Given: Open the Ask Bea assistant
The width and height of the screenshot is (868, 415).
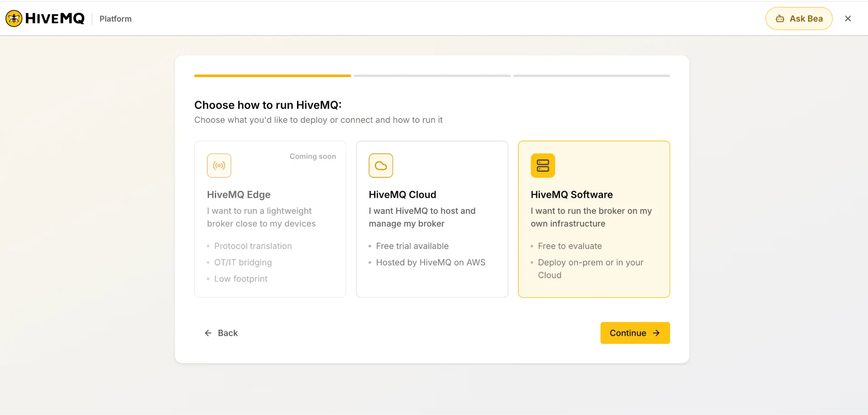Looking at the screenshot, I should tap(799, 19).
